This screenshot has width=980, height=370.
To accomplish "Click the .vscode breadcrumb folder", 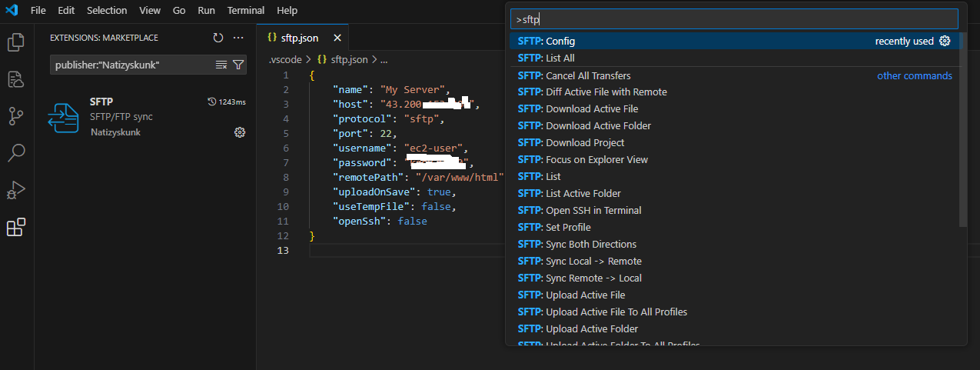I will pyautogui.click(x=285, y=58).
